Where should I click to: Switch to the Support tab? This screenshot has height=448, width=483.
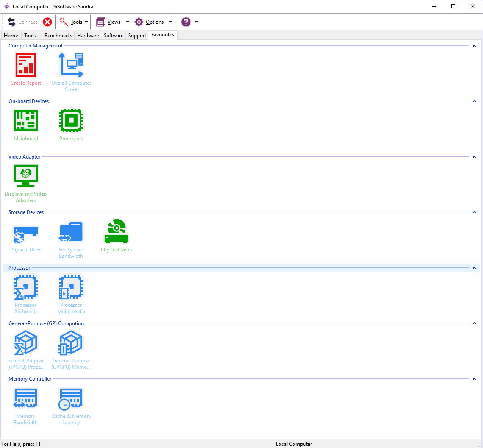(137, 36)
